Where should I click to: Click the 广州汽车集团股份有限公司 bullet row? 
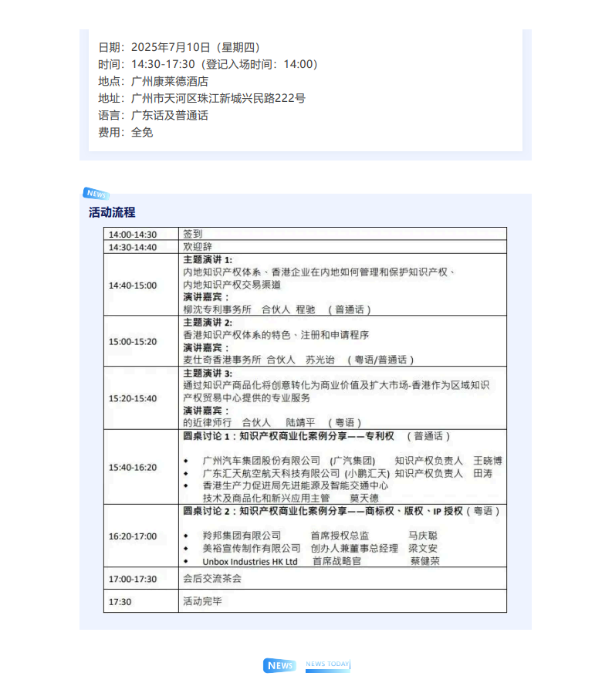[x=343, y=461]
